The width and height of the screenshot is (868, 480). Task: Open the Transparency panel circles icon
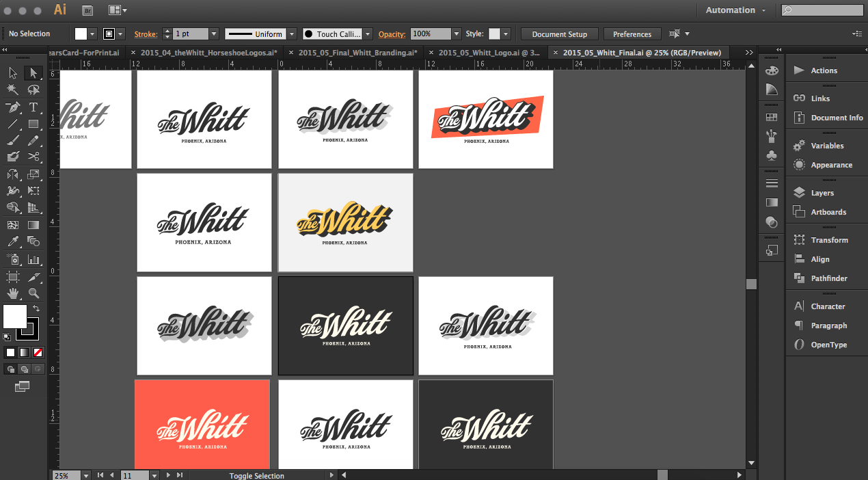(772, 222)
